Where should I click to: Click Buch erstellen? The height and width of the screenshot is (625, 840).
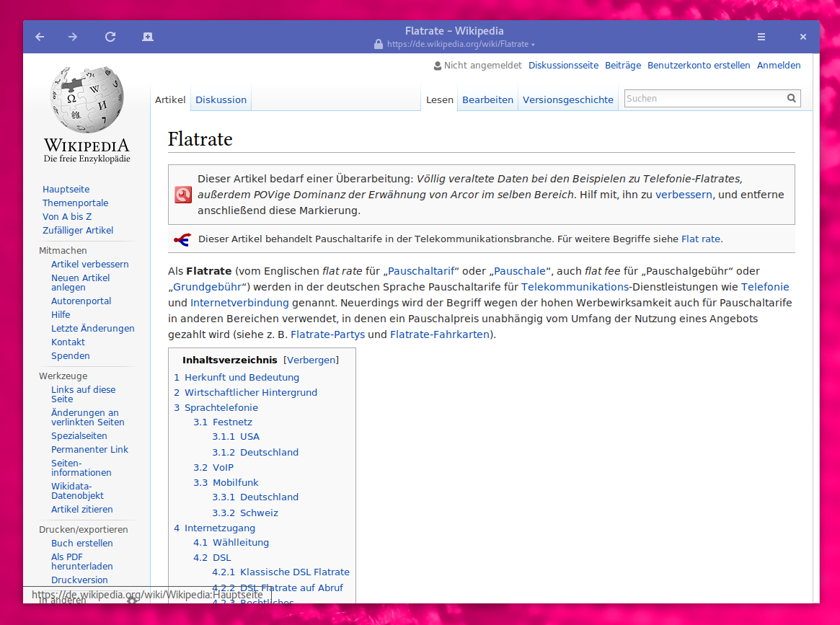[x=82, y=543]
